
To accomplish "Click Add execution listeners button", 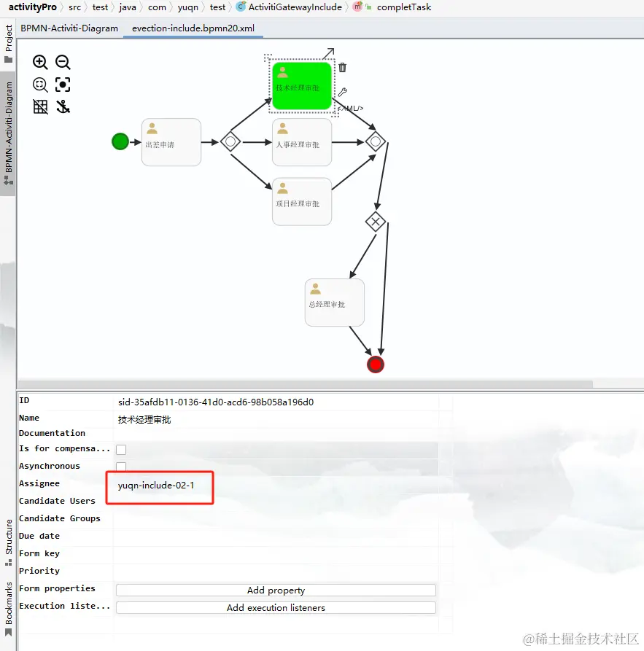I will click(276, 607).
